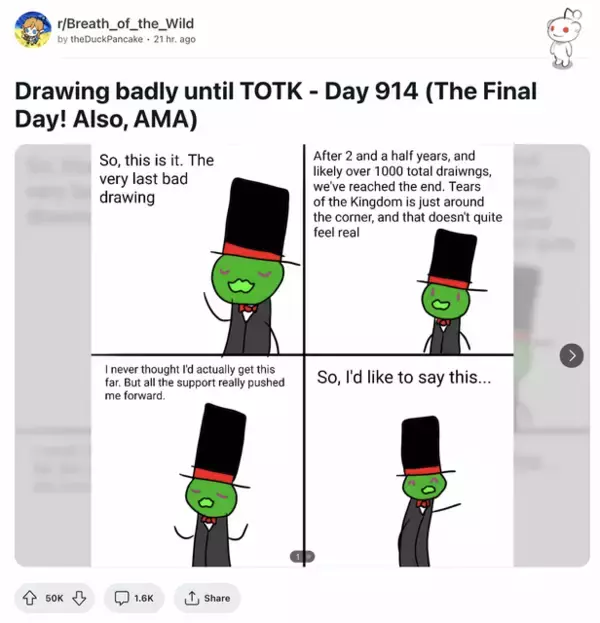Click the Share button label

[217, 598]
